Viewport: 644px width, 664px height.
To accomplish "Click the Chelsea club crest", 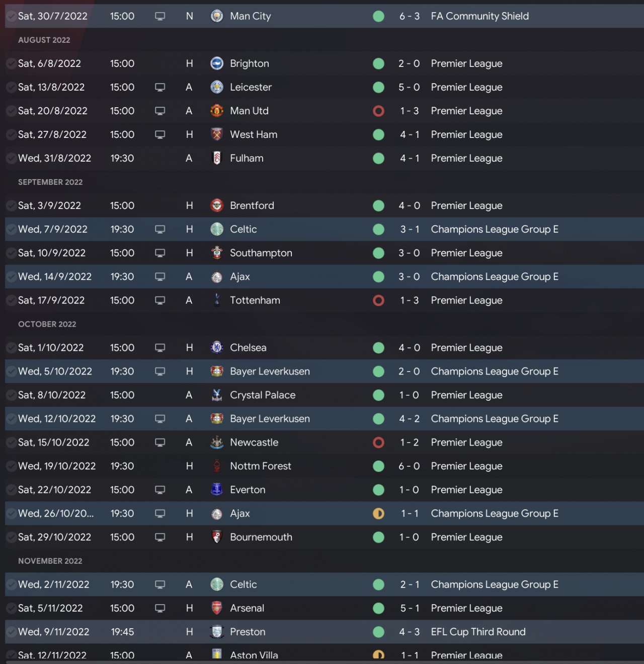I will [x=217, y=347].
